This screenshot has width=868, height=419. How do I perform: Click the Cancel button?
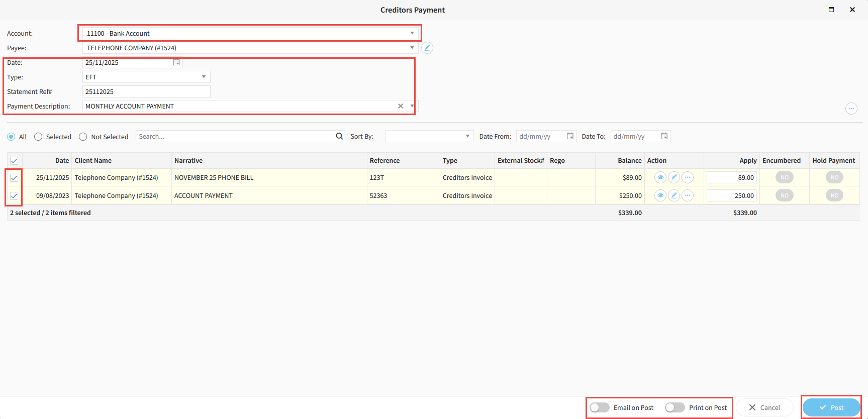pyautogui.click(x=764, y=407)
